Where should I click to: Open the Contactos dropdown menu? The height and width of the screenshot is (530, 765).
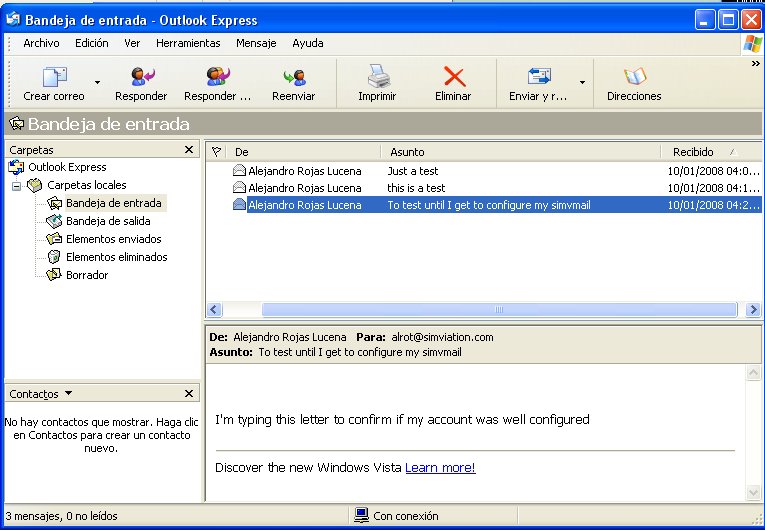[68, 394]
